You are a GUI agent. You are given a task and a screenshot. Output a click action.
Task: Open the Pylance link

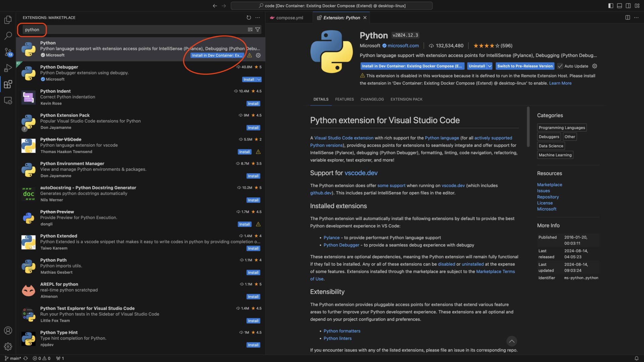[331, 238]
